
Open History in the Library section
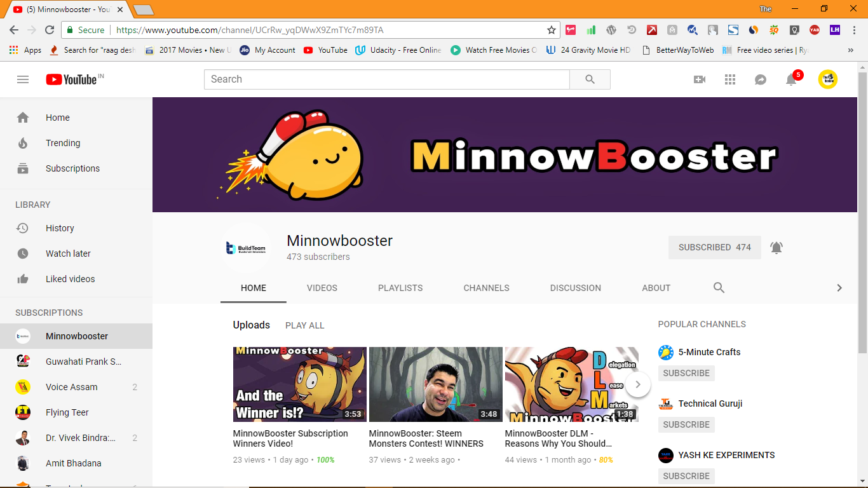(x=76, y=228)
